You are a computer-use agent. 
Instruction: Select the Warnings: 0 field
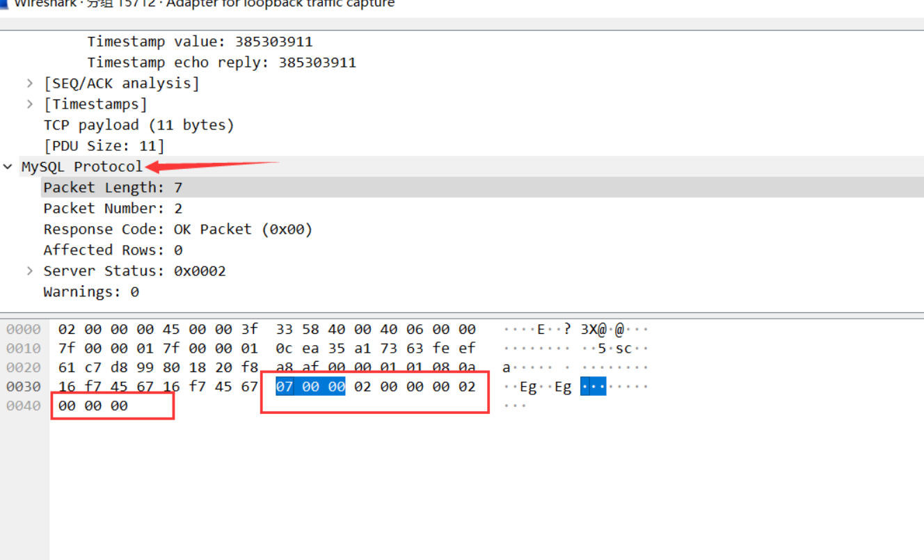(90, 291)
